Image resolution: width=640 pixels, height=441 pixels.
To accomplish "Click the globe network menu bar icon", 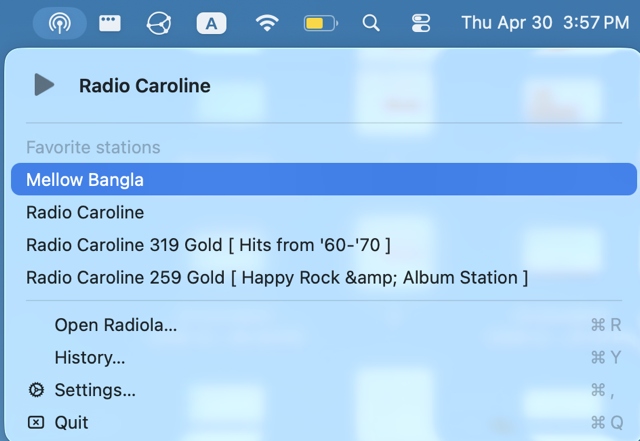I will point(159,23).
